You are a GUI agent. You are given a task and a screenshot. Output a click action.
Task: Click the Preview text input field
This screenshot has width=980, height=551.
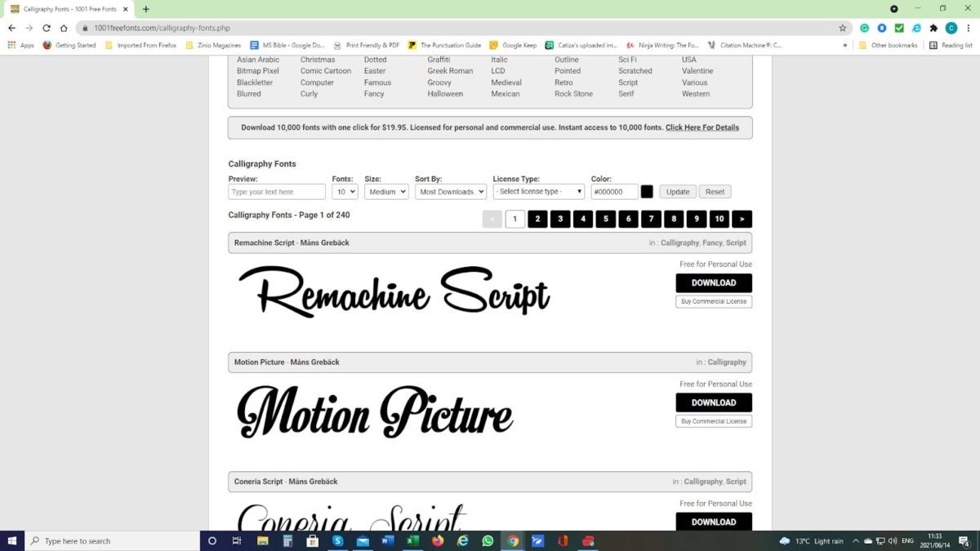(x=277, y=192)
